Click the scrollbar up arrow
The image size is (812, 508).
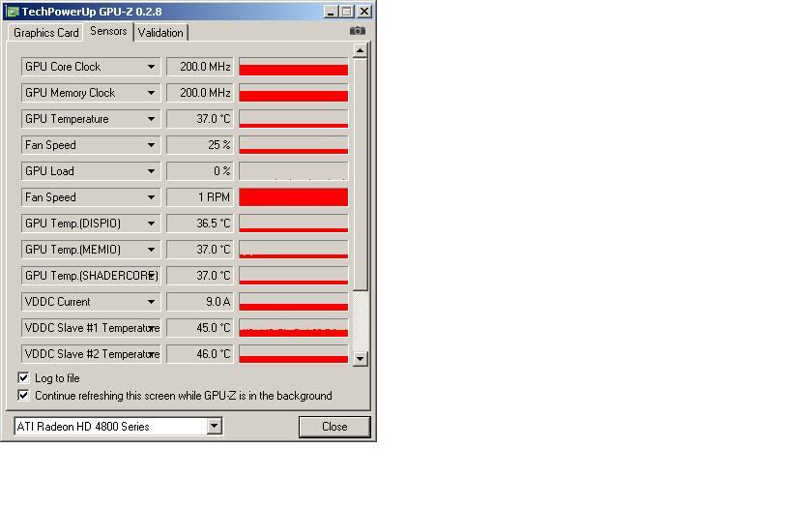(360, 50)
